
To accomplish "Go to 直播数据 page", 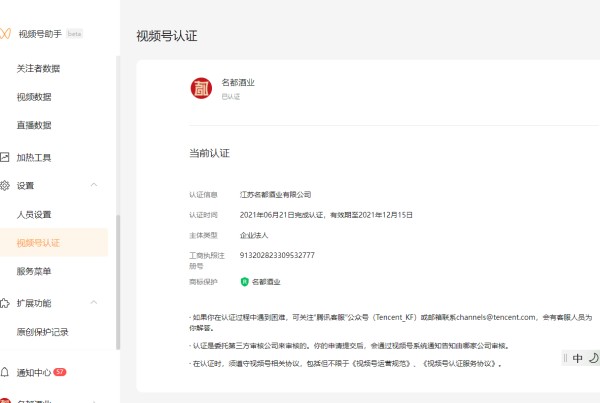I will click(x=34, y=125).
